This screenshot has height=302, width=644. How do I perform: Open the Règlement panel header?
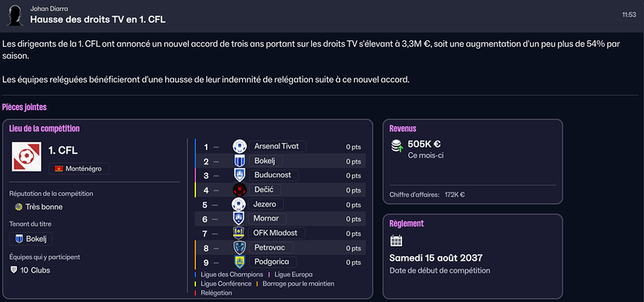[406, 223]
